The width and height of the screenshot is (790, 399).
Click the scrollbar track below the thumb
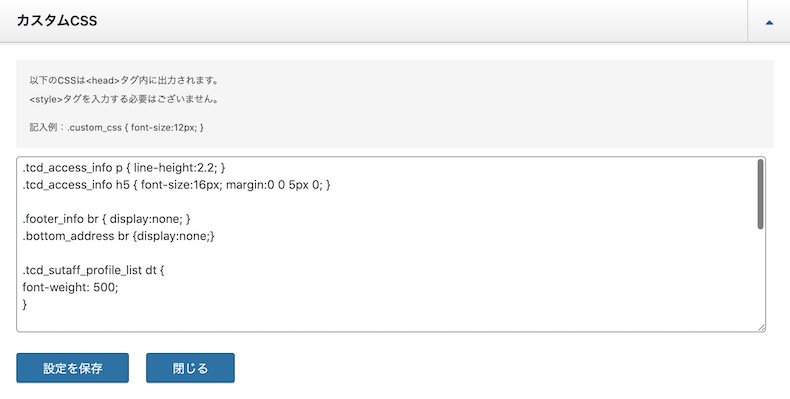(x=760, y=277)
